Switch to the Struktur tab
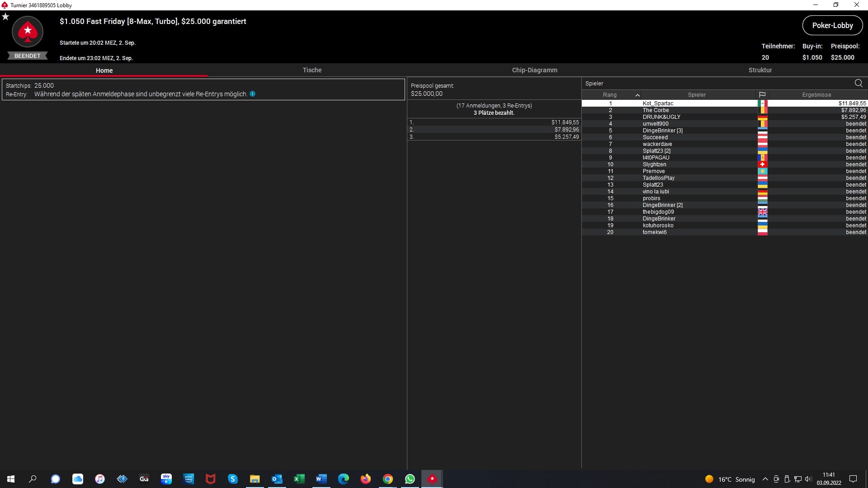This screenshot has height=488, width=868. coord(760,70)
